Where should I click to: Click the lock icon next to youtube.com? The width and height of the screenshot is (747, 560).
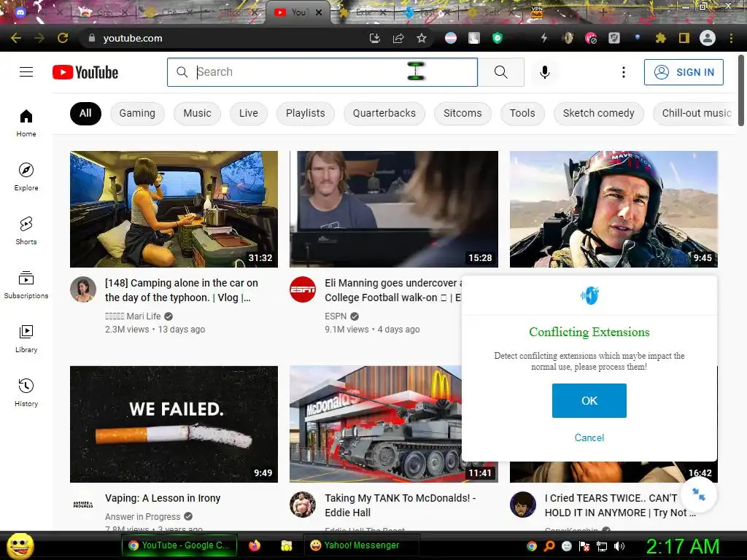click(x=92, y=38)
